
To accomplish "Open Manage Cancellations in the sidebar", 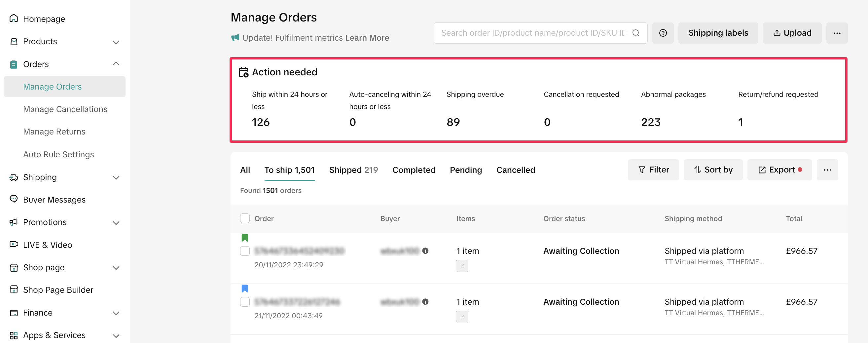I will pos(65,109).
